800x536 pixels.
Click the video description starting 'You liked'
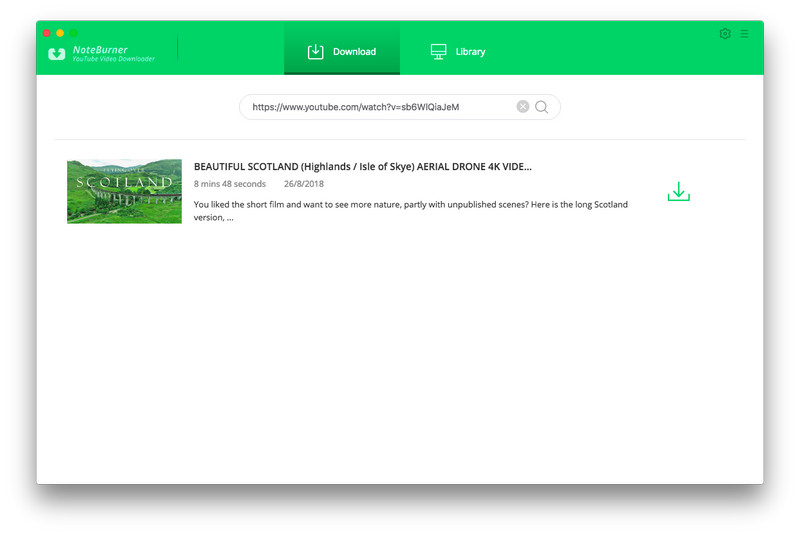pos(410,211)
